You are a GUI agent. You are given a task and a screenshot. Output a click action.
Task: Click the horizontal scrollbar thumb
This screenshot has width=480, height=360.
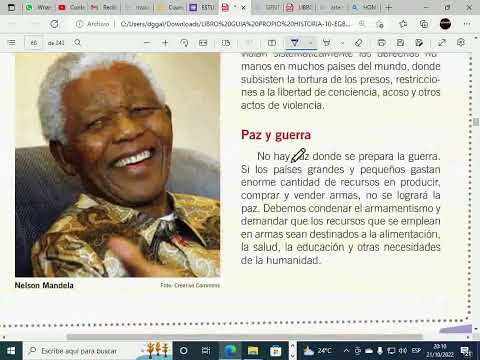245,337
